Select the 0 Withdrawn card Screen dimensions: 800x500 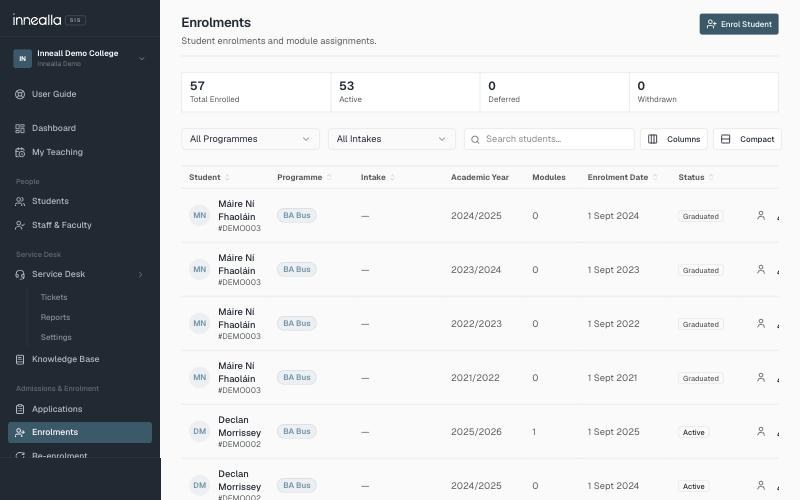[x=704, y=92]
